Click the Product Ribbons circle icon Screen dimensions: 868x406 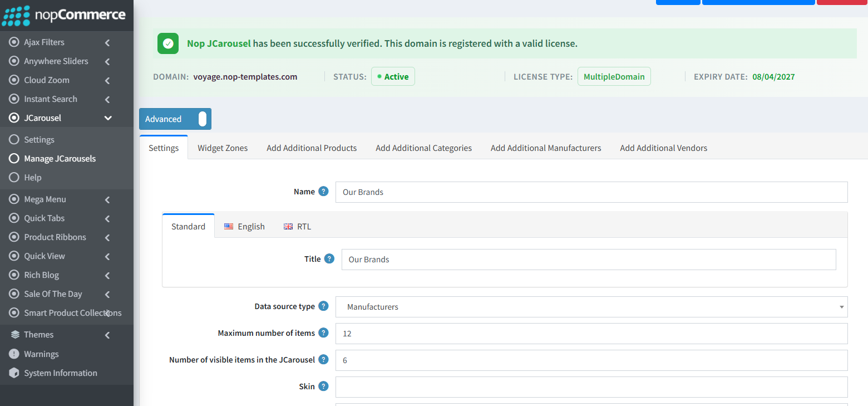pyautogui.click(x=14, y=237)
